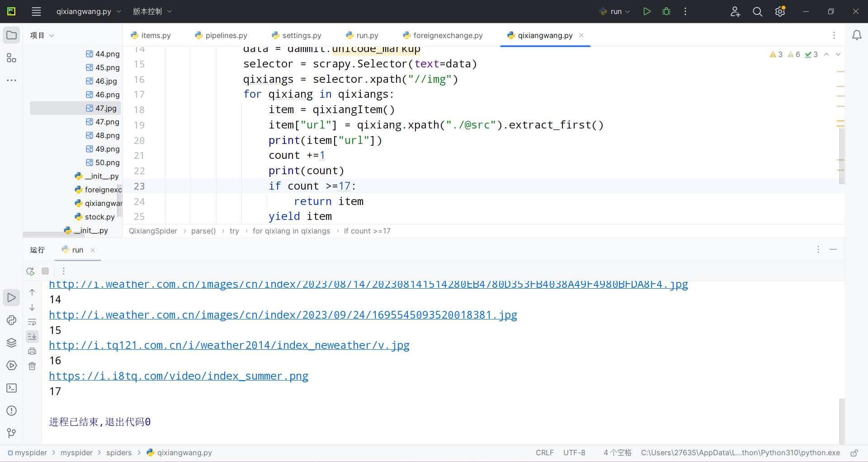
Task: Stop the running process
Action: click(x=45, y=271)
